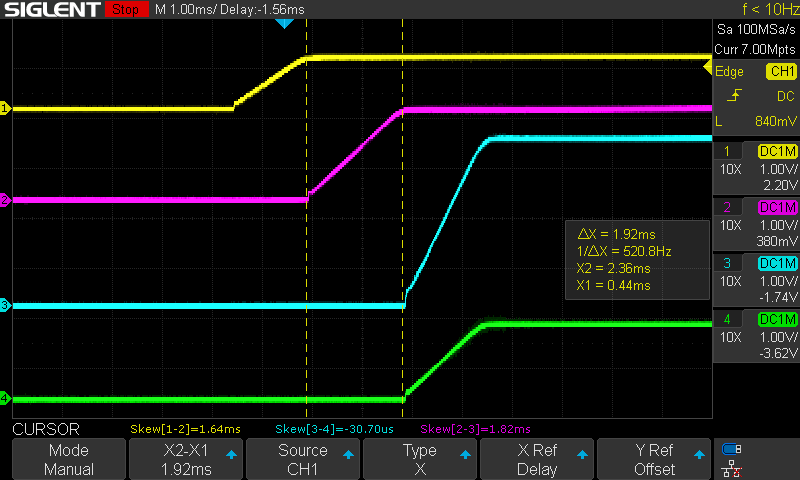The image size is (800, 480).
Task: Click the yellow trigger level arrow on right edge
Action: click(x=708, y=68)
